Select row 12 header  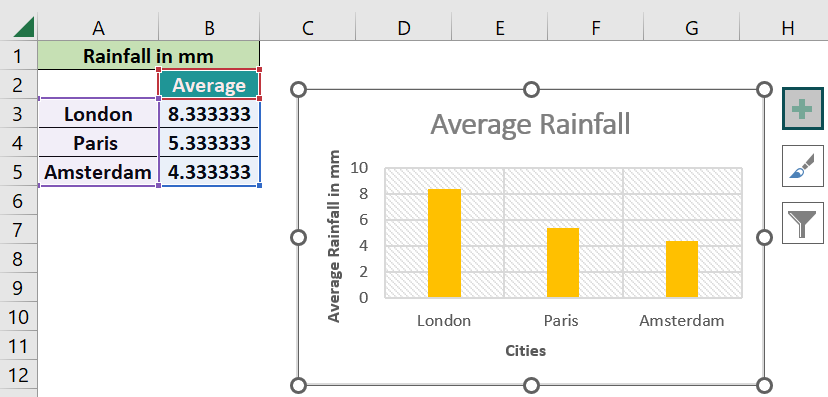(18, 375)
